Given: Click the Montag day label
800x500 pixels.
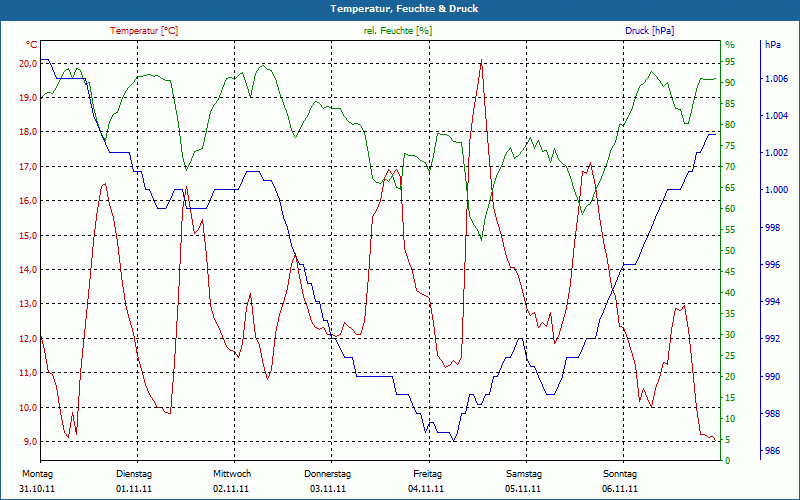Looking at the screenshot, I should [37, 474].
